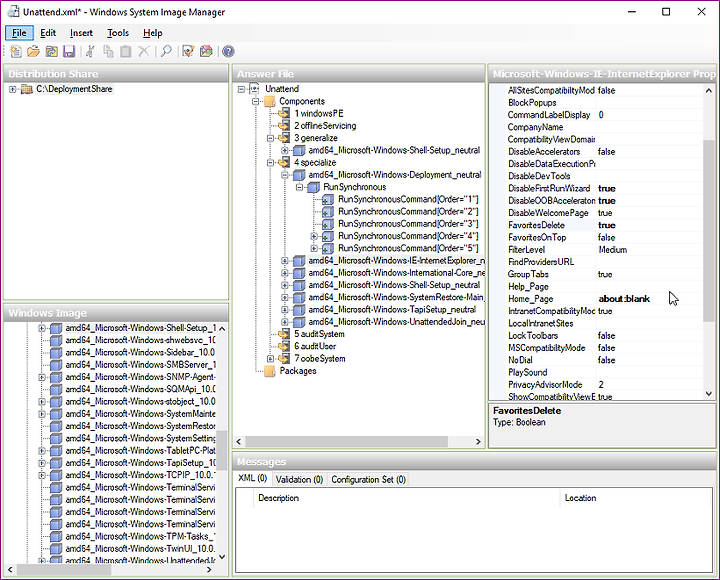Click the Answer File horizontal scrollbar thumb

(x=347, y=441)
